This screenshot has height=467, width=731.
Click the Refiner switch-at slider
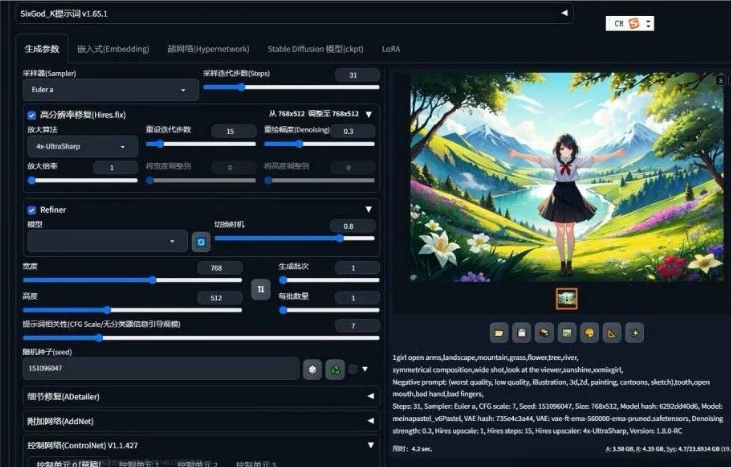coord(294,238)
